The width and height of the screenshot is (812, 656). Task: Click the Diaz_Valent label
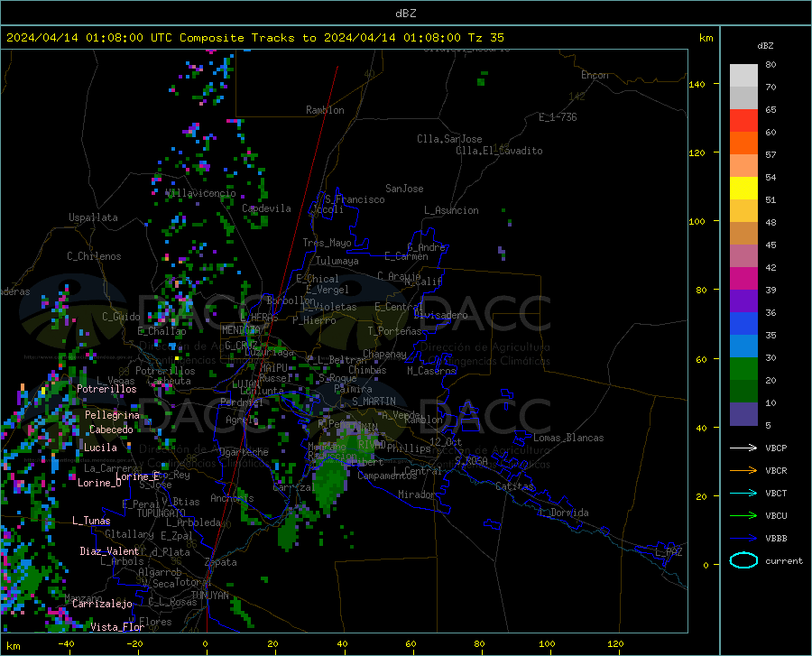pyautogui.click(x=109, y=551)
